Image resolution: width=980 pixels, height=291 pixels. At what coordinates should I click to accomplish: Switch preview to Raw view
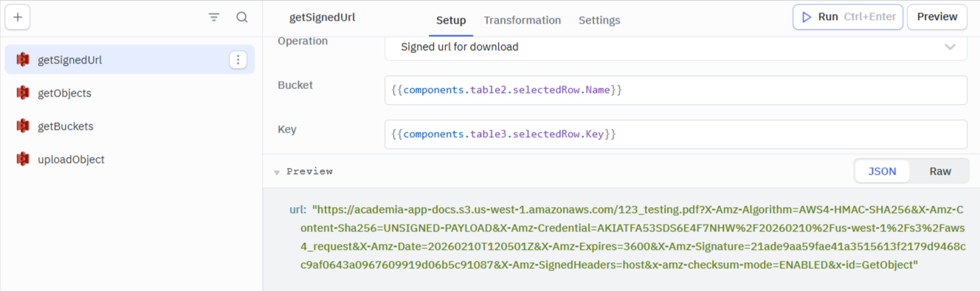point(940,171)
